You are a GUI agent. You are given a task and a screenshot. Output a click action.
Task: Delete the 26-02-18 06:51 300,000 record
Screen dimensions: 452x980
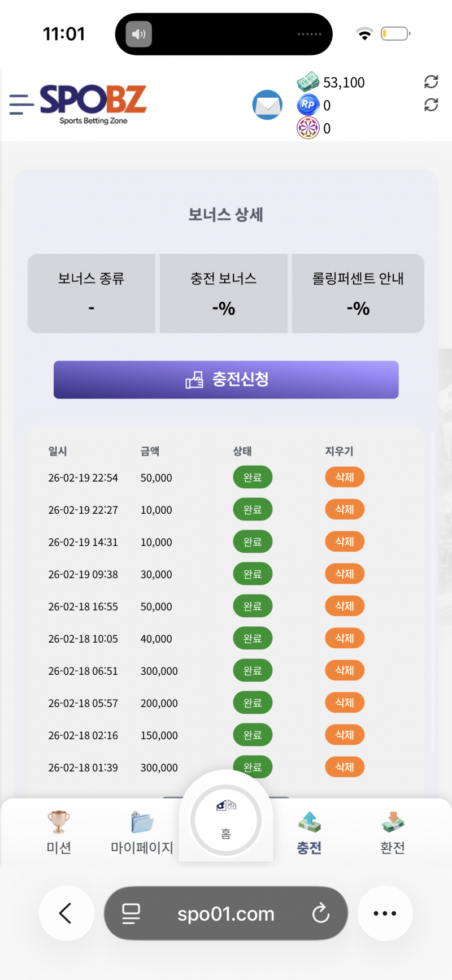click(x=345, y=670)
